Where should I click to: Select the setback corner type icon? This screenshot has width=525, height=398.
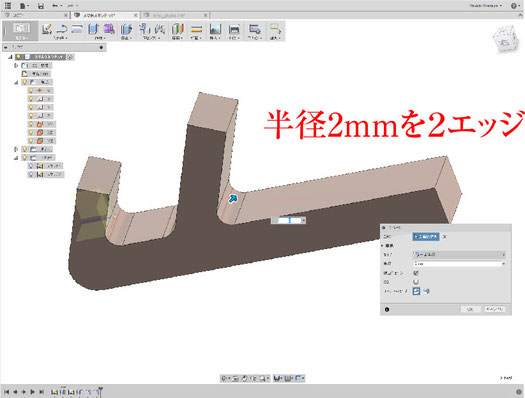[x=426, y=291]
